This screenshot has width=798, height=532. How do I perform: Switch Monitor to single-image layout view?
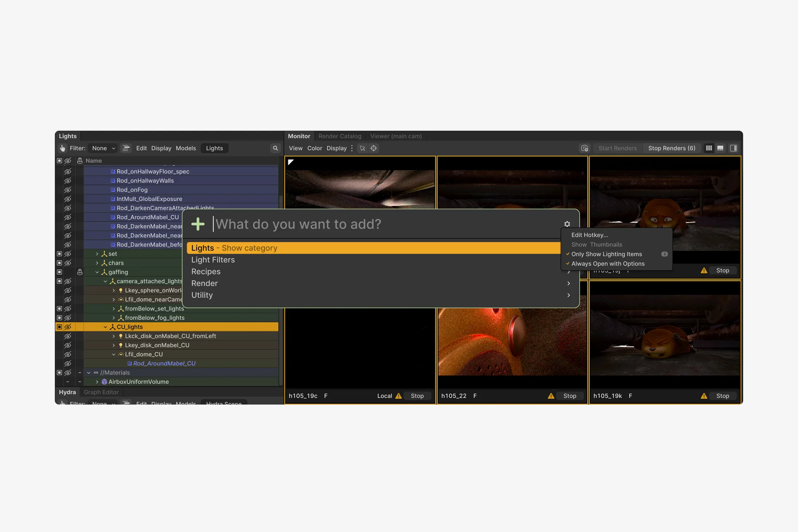pyautogui.click(x=720, y=148)
